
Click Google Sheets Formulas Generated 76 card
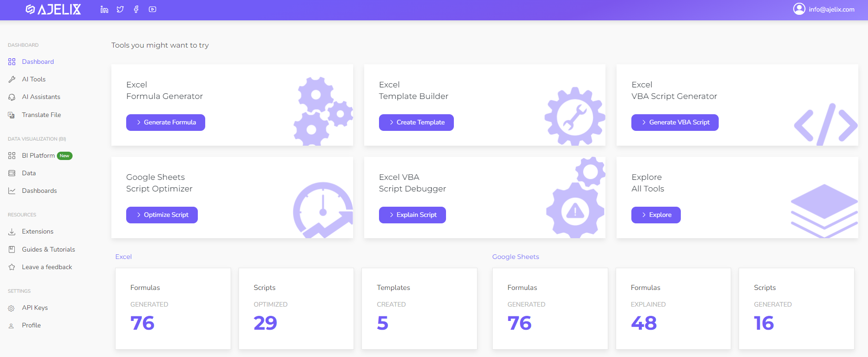[550, 308]
